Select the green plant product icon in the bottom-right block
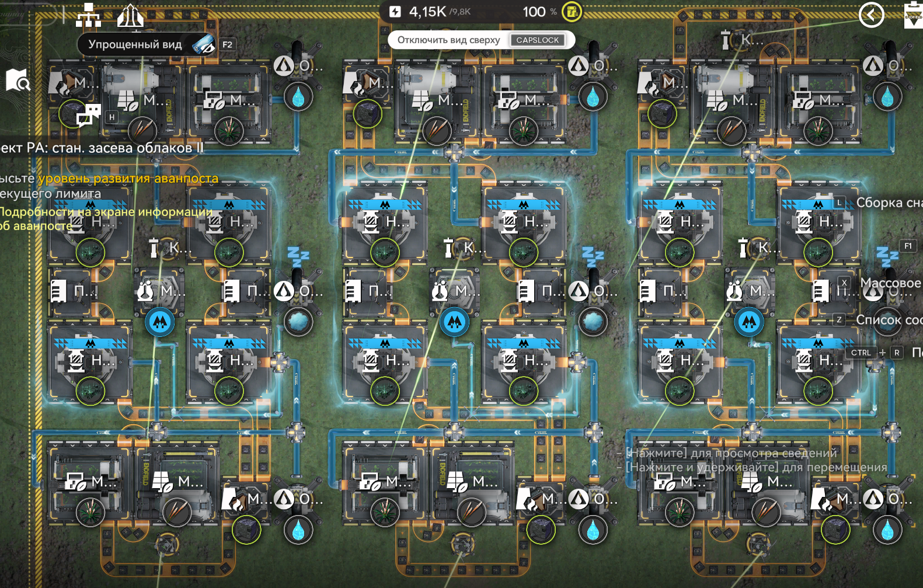The image size is (923, 588). pyautogui.click(x=680, y=512)
